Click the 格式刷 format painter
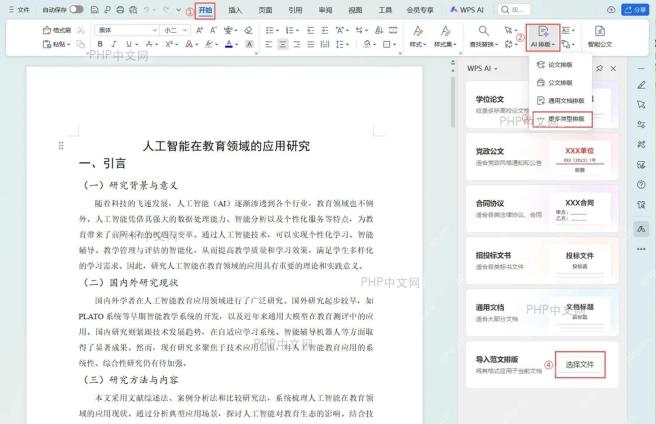This screenshot has height=424, width=656. click(x=57, y=30)
